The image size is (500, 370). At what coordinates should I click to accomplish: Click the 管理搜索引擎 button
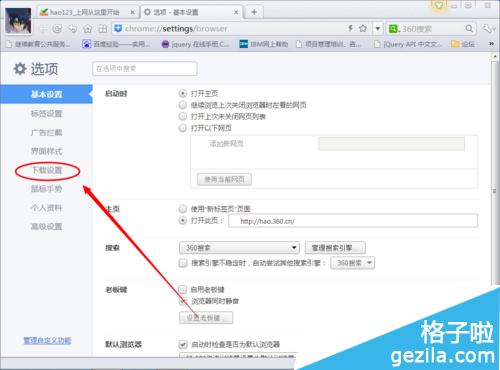pyautogui.click(x=335, y=248)
